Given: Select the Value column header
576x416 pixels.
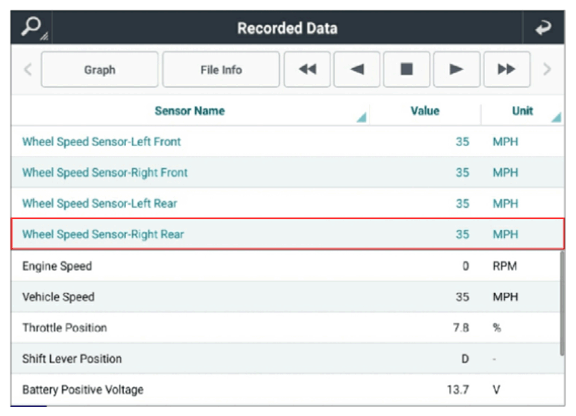Looking at the screenshot, I should (x=425, y=111).
